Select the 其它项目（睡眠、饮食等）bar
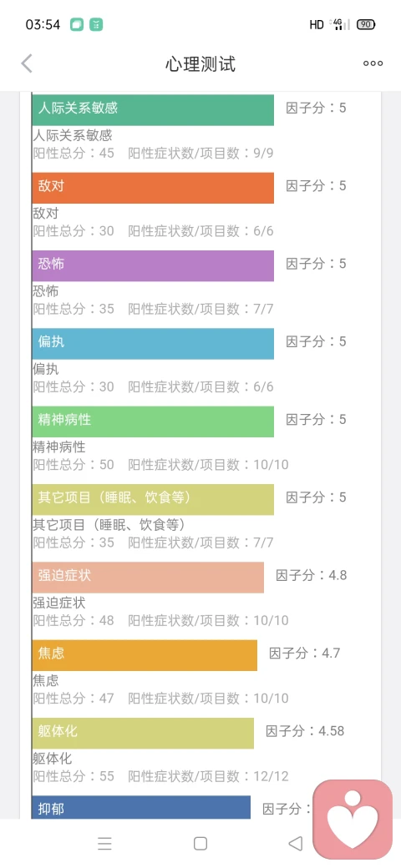The image size is (401, 868). (x=153, y=500)
